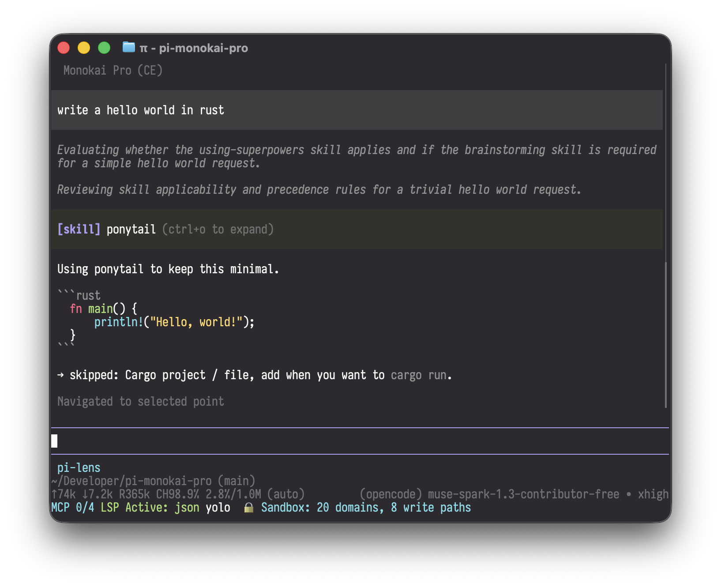Click the println!("Hello, world!"); code line
Viewport: 721px width, 588px height.
(x=174, y=322)
